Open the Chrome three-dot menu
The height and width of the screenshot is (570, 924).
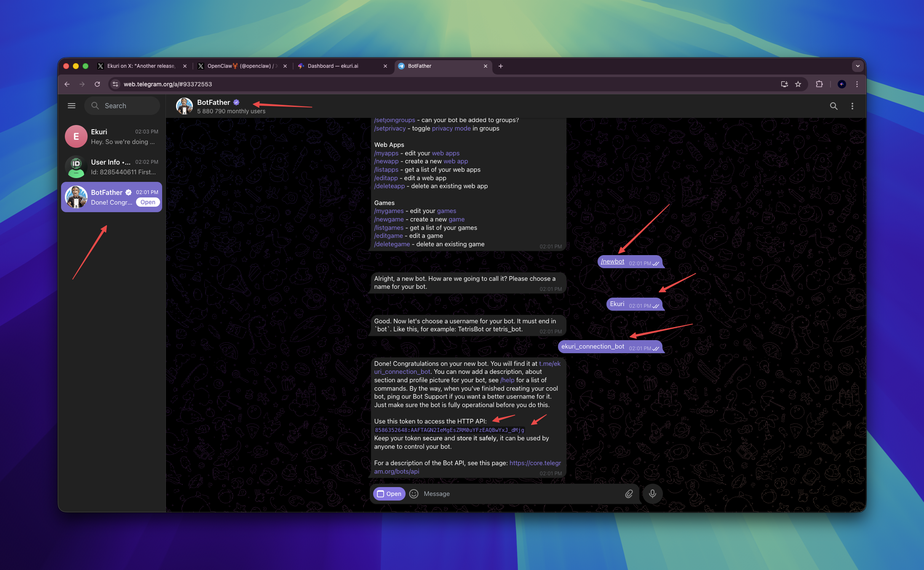tap(857, 84)
